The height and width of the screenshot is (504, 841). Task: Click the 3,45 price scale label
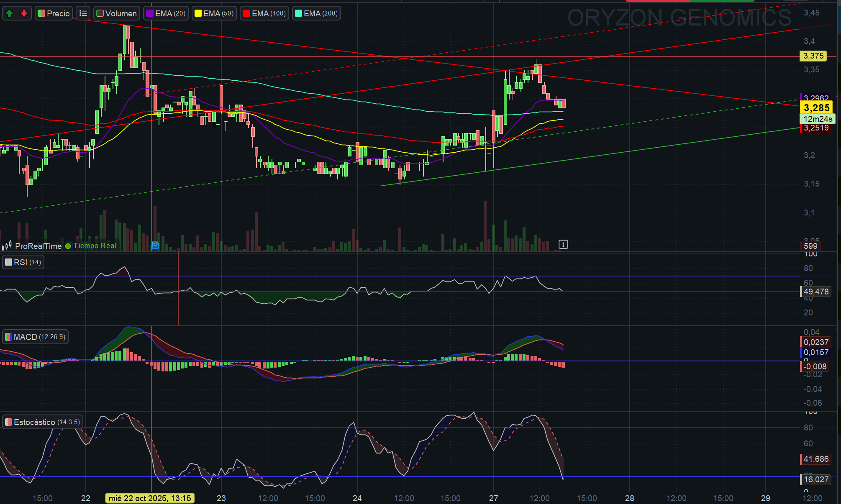[811, 13]
